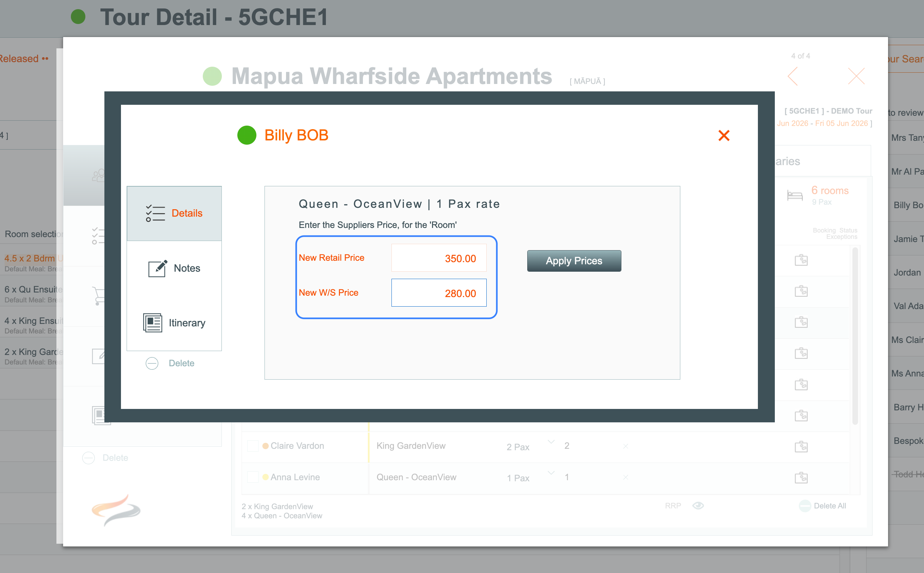The width and height of the screenshot is (924, 573).
Task: Expand the 2 Pax dropdown for Claire Vardon
Action: 551,442
